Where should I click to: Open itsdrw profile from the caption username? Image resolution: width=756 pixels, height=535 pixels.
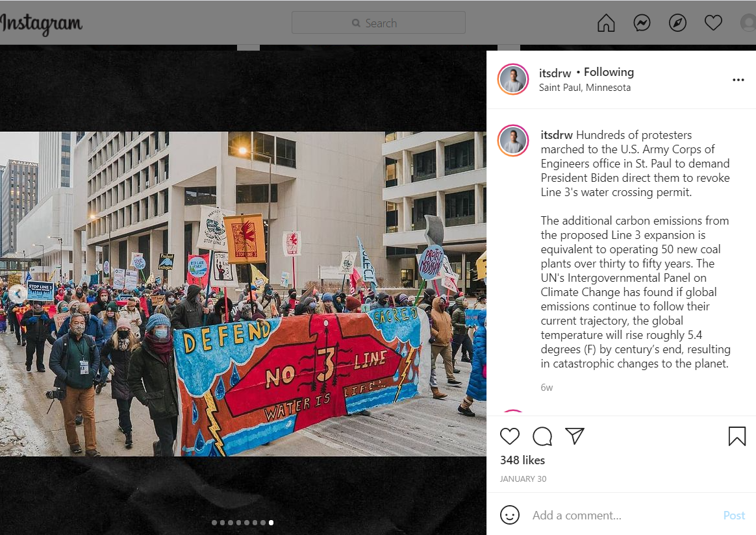pos(557,135)
